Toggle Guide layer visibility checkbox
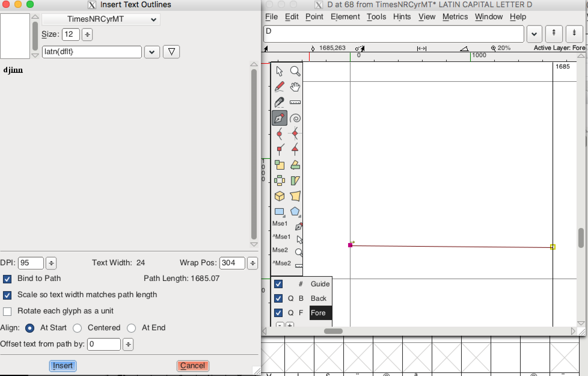The image size is (588, 376). coord(278,284)
